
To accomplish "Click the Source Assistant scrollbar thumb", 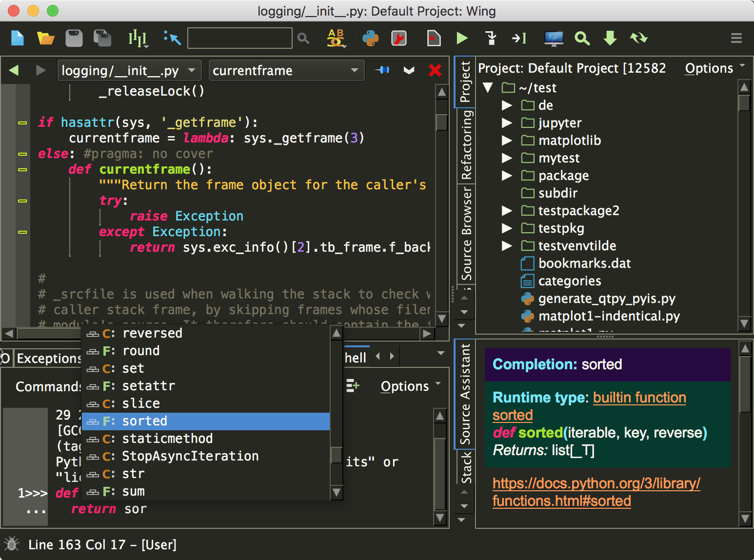I will pyautogui.click(x=745, y=384).
